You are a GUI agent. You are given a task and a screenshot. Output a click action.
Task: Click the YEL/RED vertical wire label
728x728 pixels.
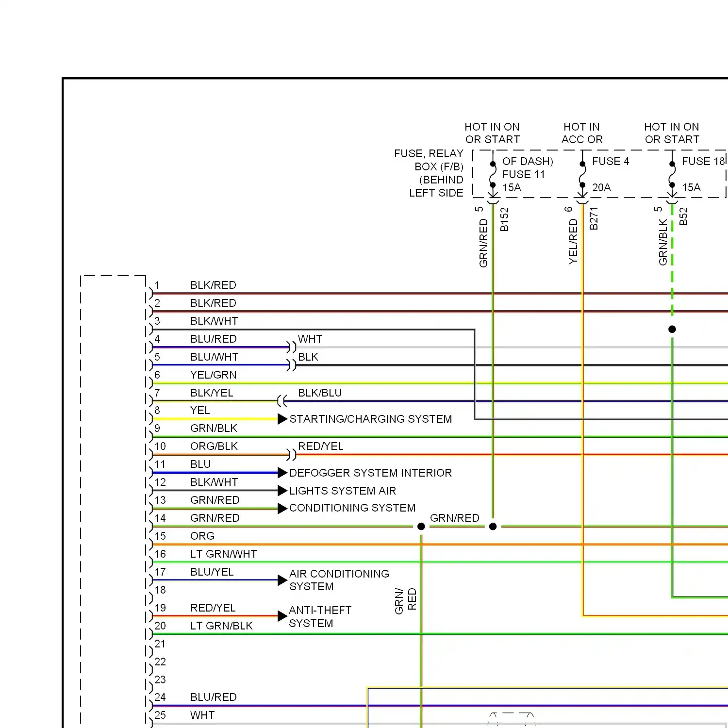pyautogui.click(x=573, y=241)
